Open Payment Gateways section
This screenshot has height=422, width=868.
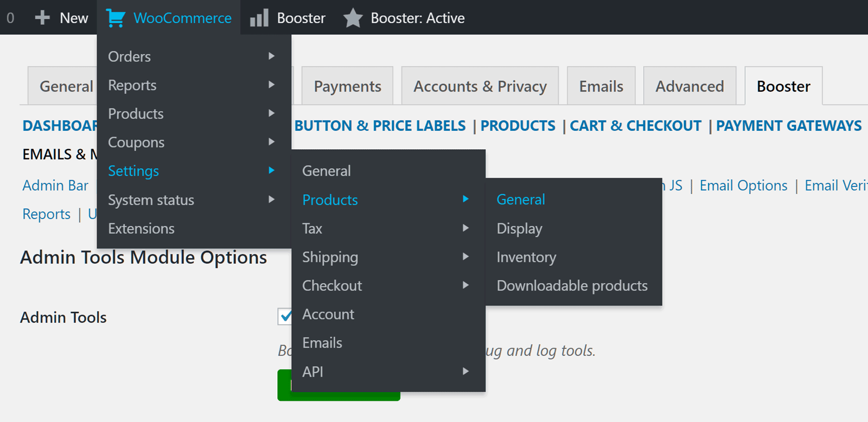[x=789, y=126]
